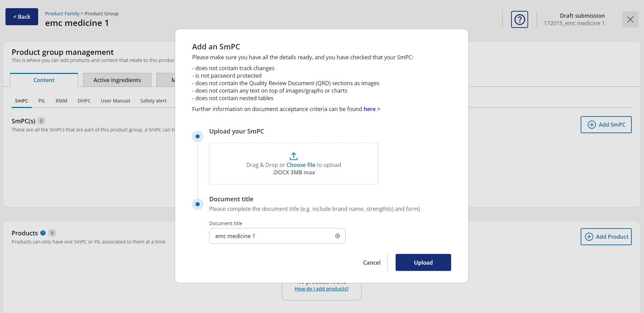
Task: Click the 'Draft submission' label
Action: 582,16
